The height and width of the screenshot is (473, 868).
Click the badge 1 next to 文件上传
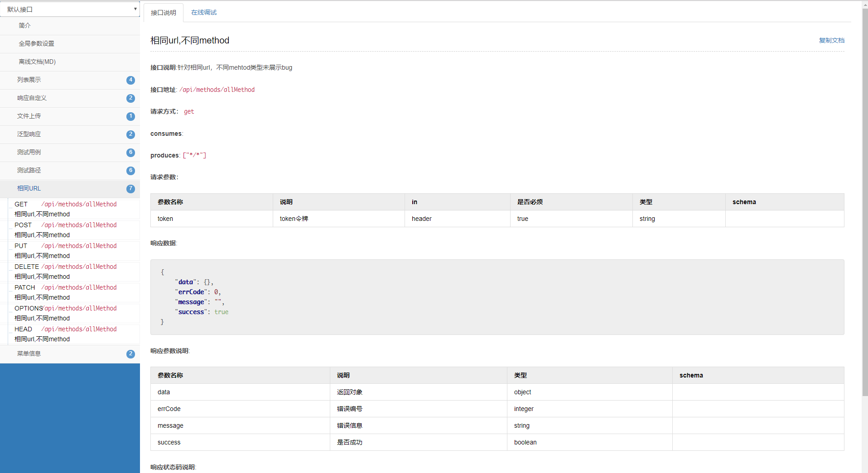[130, 116]
